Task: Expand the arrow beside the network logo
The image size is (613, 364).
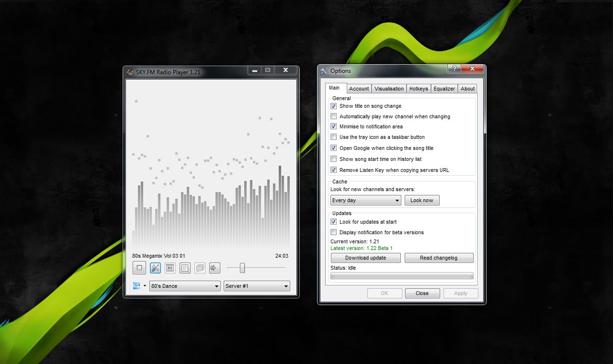Action: [x=145, y=286]
